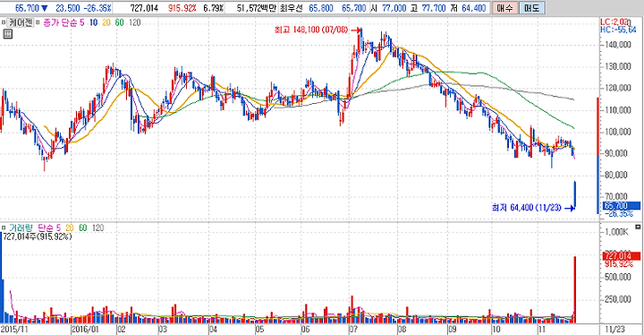Image resolution: width=644 pixels, height=335 pixels.
Task: Click the 매수 (buy) button
Action: pyautogui.click(x=504, y=8)
